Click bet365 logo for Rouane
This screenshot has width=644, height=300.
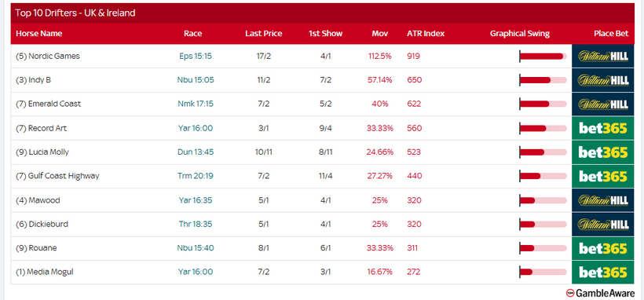(x=603, y=248)
